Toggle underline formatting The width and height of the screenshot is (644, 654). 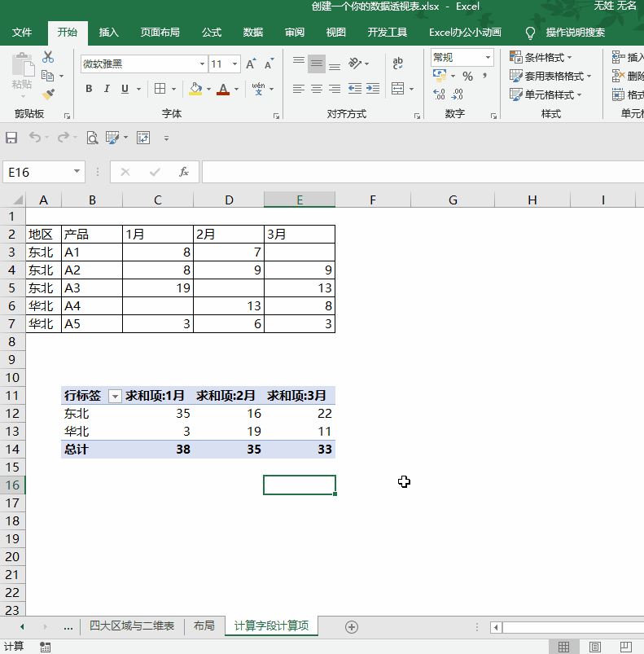coord(125,89)
